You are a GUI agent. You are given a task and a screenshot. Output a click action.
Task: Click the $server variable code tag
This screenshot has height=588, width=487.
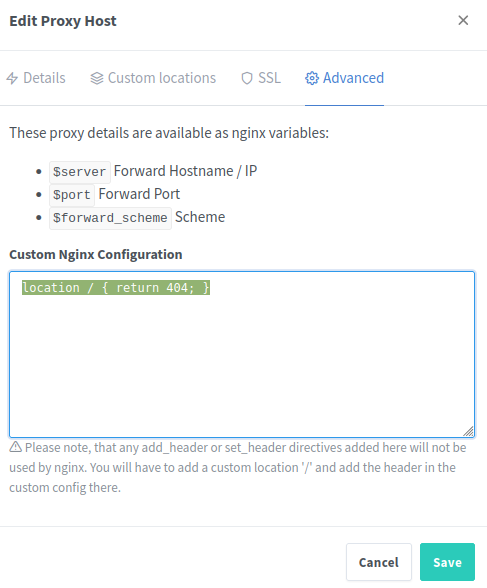coord(79,172)
